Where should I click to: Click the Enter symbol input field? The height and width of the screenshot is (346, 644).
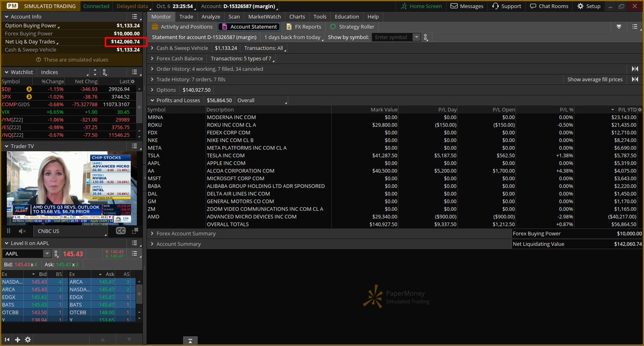(392, 38)
